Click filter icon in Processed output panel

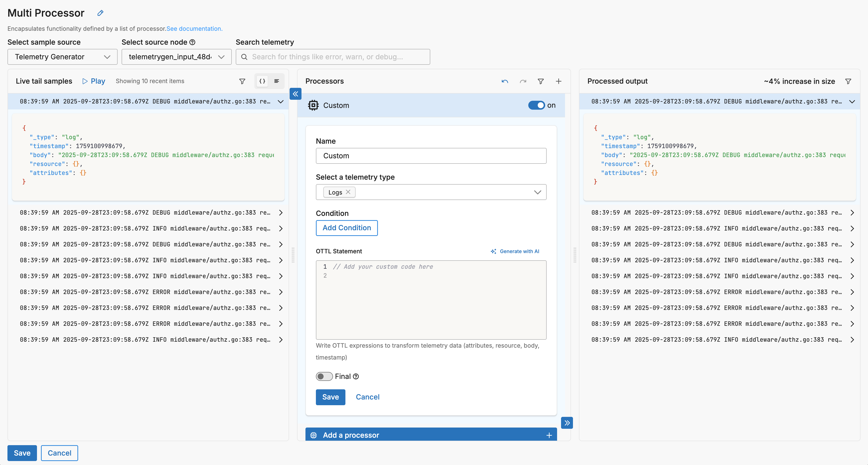pos(848,81)
